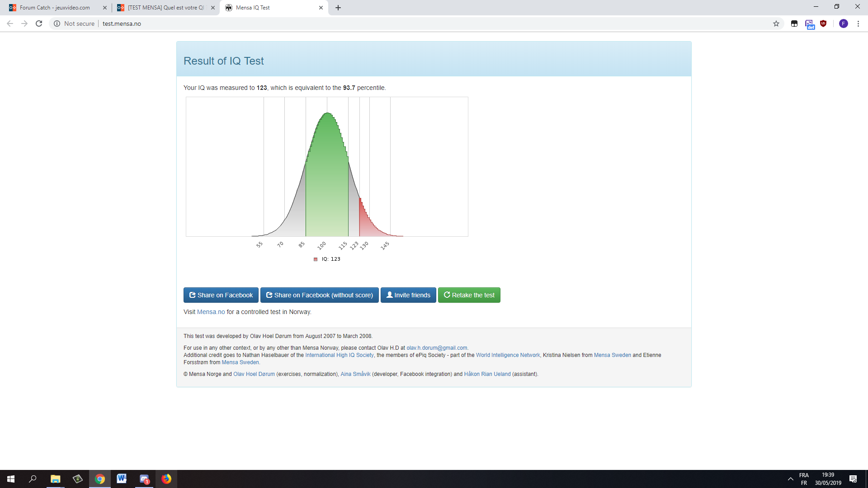Click the address bar URL field
Viewport: 868px width, 488px height.
tap(316, 23)
